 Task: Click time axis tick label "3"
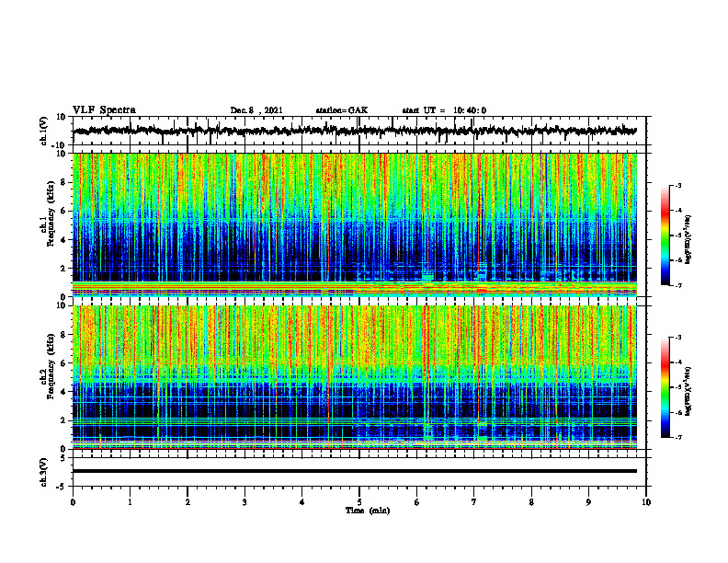[x=245, y=502]
